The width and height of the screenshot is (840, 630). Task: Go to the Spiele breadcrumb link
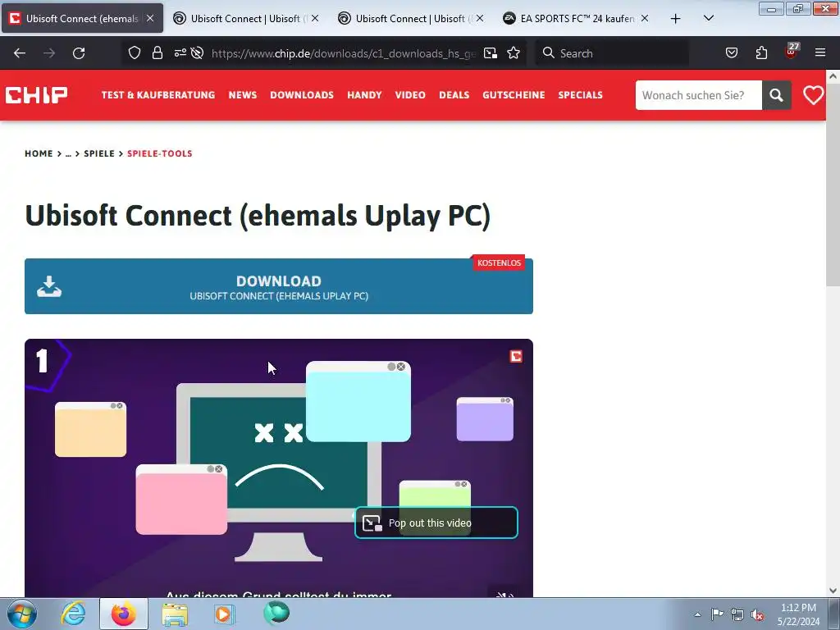[99, 153]
